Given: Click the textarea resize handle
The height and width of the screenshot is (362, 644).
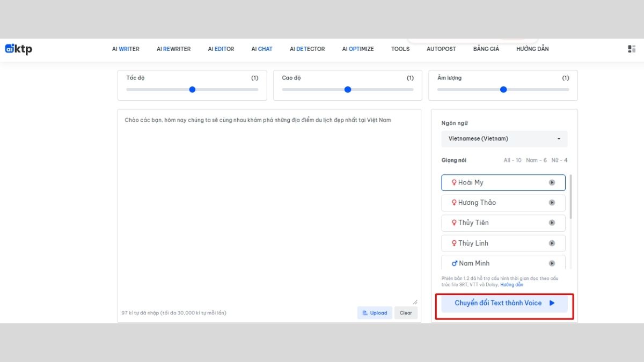Looking at the screenshot, I should pos(415,302).
